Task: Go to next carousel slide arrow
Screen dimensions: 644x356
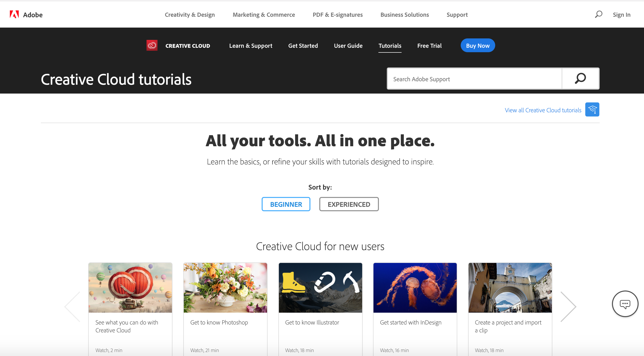Action: (x=568, y=307)
